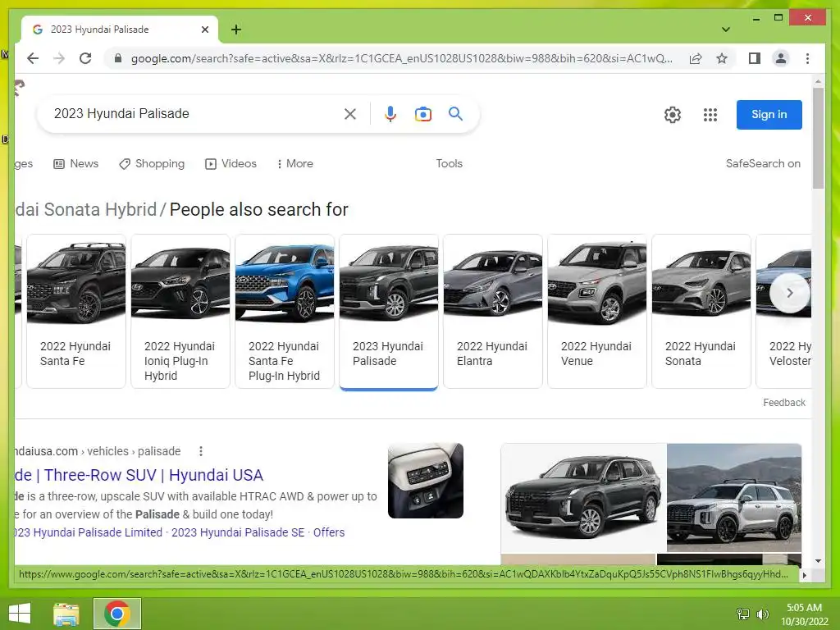Open Three-Row SUV Hyundai USA result
Viewport: 840px width, 630px height.
point(139,475)
